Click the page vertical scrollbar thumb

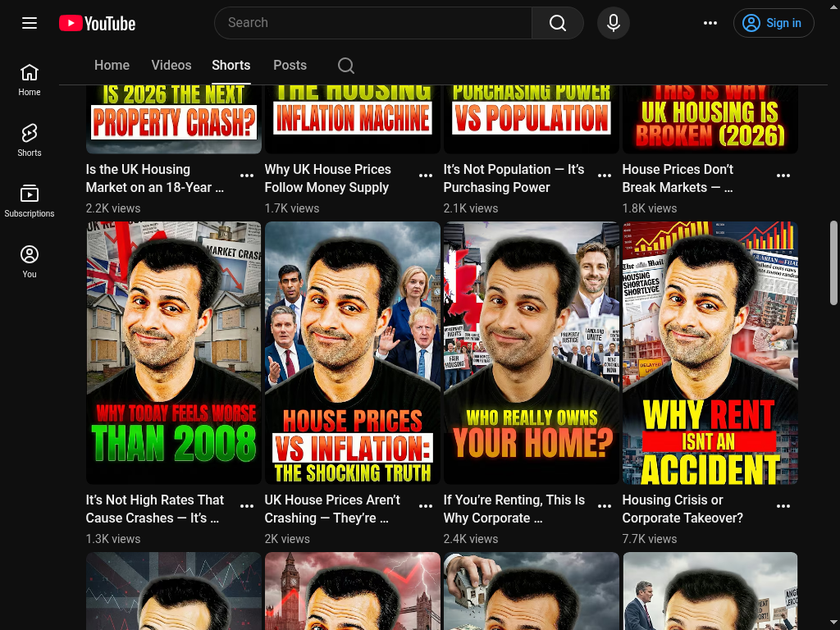[833, 262]
